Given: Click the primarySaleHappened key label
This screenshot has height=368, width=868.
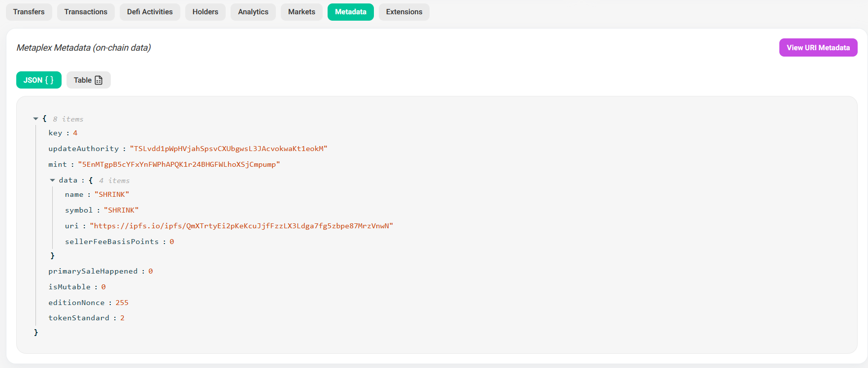Looking at the screenshot, I should [x=93, y=271].
